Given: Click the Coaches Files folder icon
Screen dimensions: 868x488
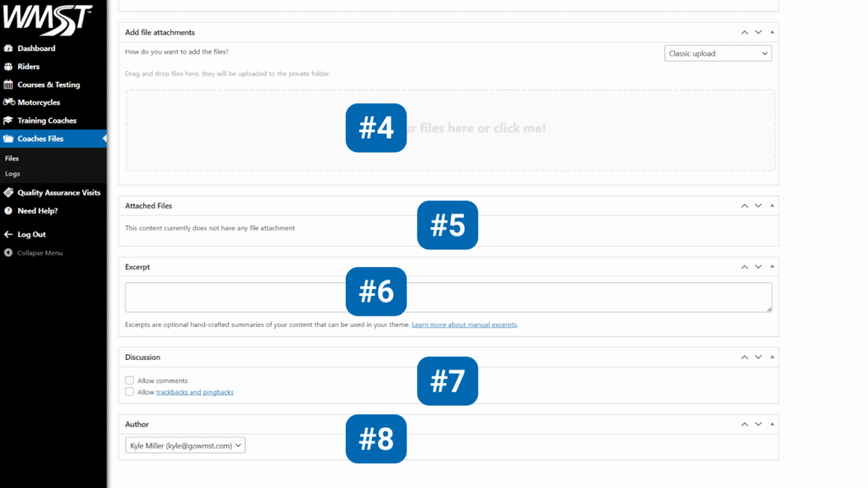Looking at the screenshot, I should coord(8,138).
